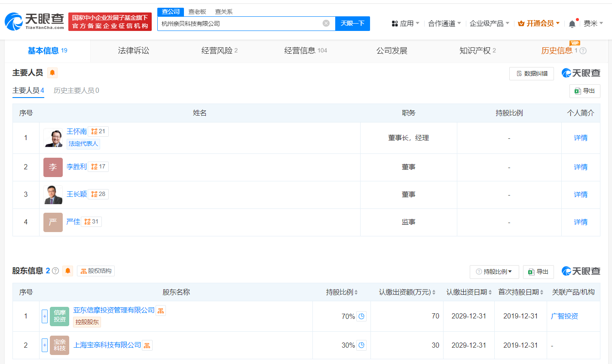612x364 pixels.
Task: Select the 查公司 search mode tab
Action: click(171, 12)
